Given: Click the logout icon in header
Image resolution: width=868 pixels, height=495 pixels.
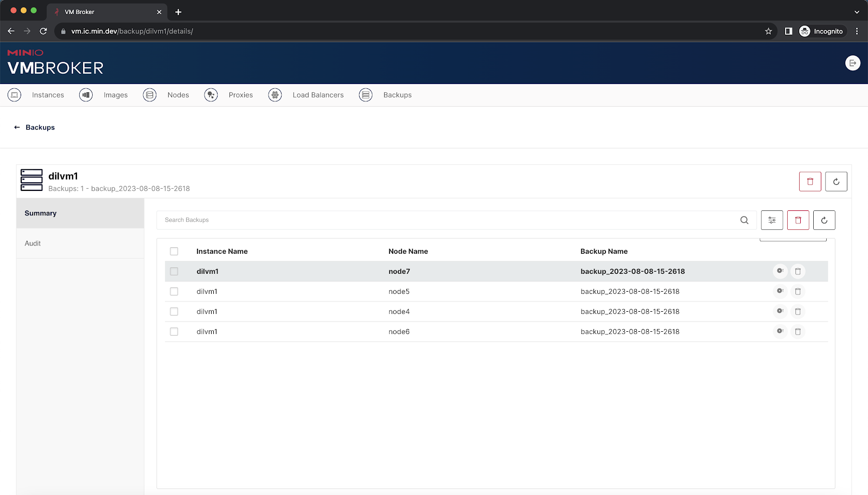Looking at the screenshot, I should (852, 63).
